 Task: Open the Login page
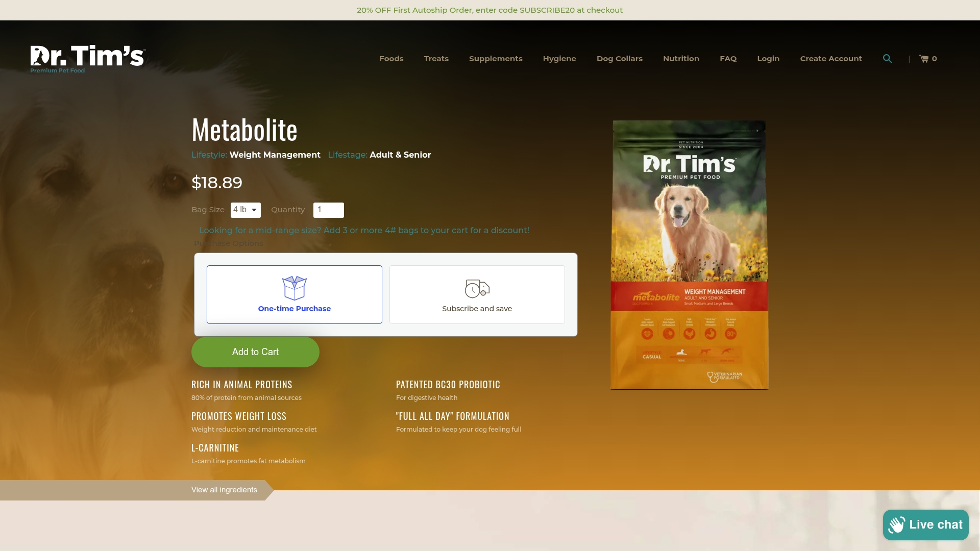tap(768, 59)
